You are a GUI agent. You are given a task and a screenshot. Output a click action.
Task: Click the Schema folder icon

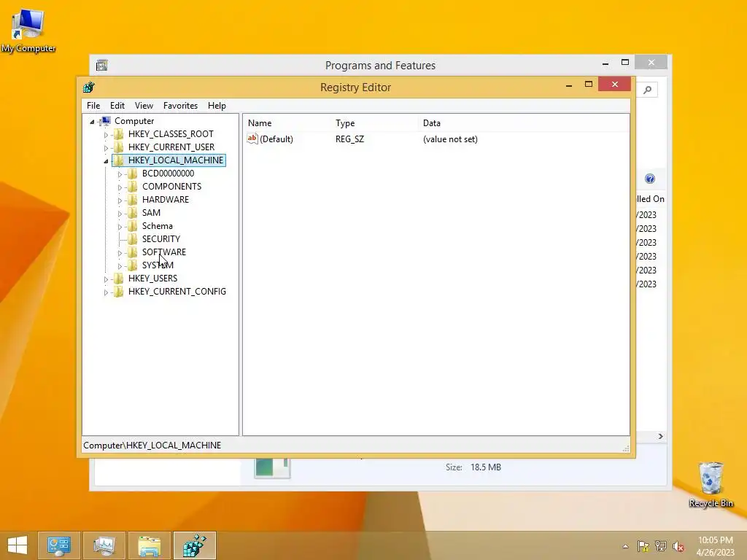point(133,226)
